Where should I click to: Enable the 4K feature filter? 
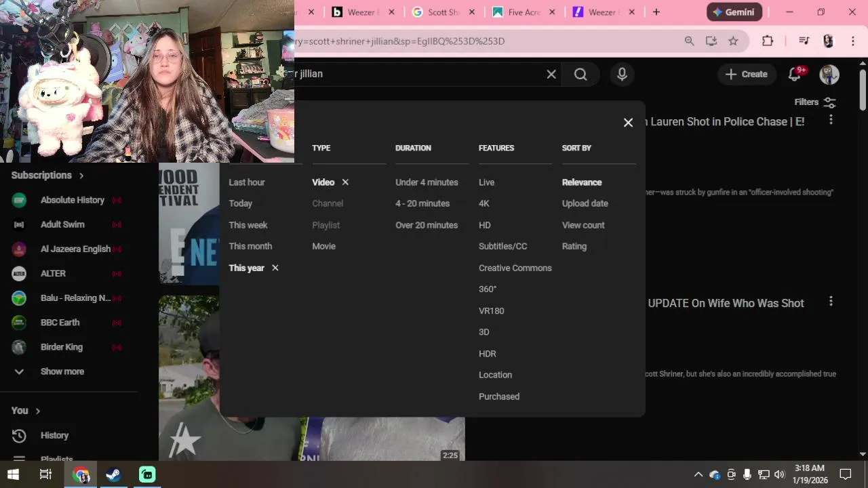pyautogui.click(x=484, y=203)
